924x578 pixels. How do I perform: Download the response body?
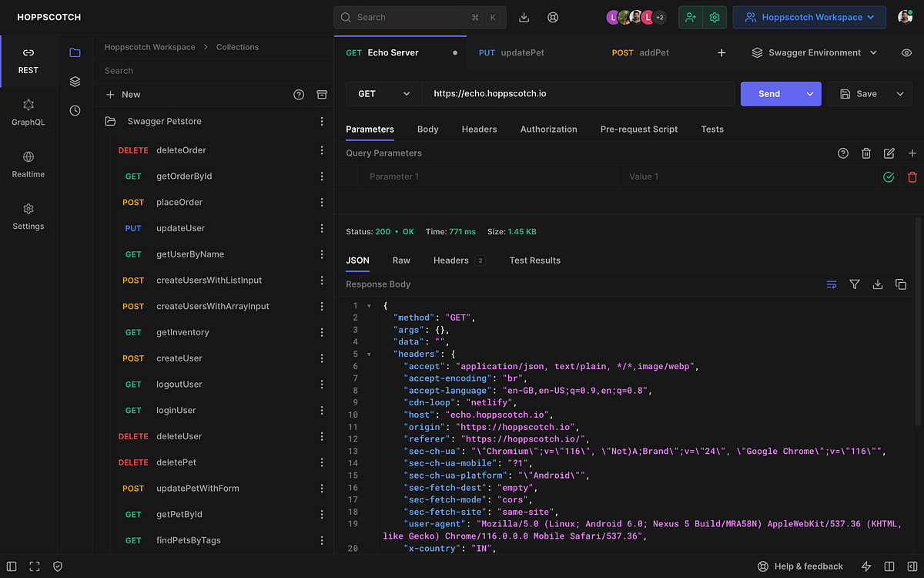[878, 284]
